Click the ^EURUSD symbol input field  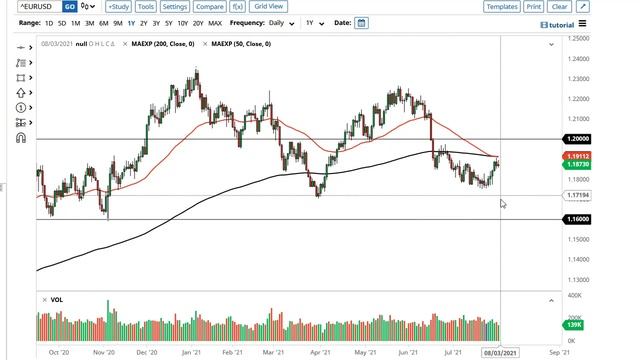pyautogui.click(x=40, y=7)
